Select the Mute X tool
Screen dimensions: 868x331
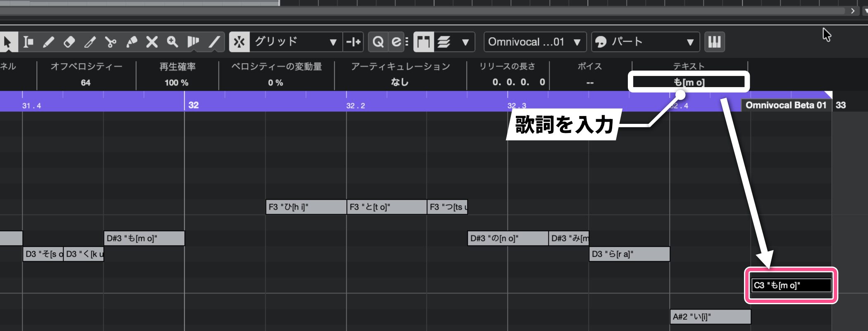pos(152,42)
